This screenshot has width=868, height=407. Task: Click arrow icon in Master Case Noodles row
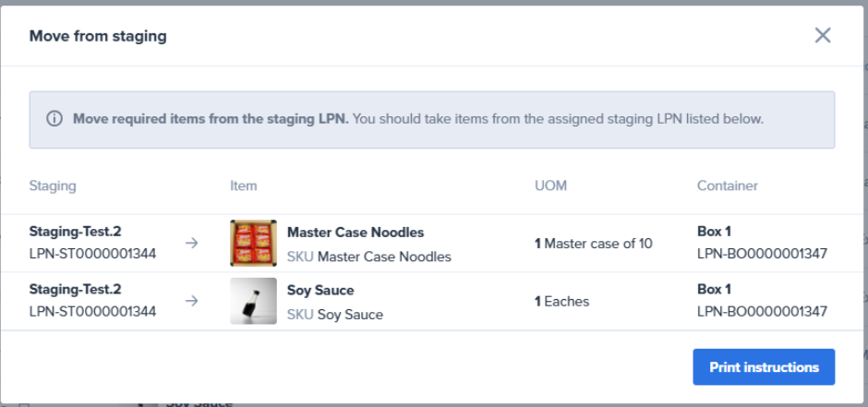[191, 244]
